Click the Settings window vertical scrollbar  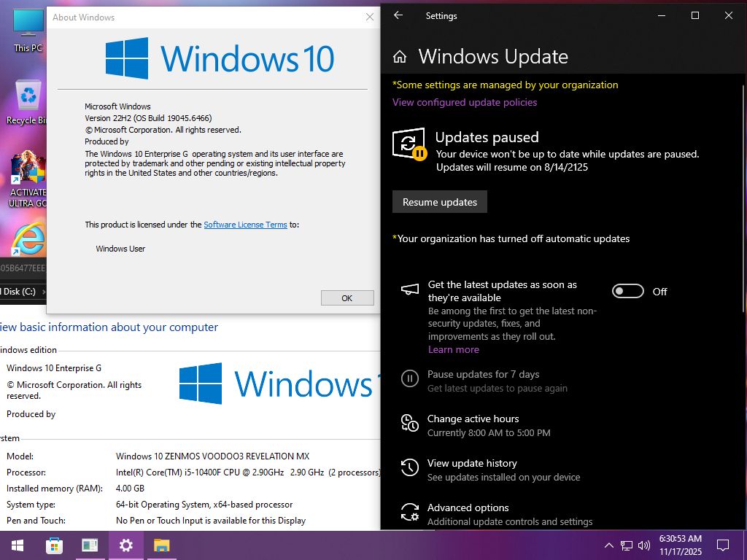pos(743,198)
